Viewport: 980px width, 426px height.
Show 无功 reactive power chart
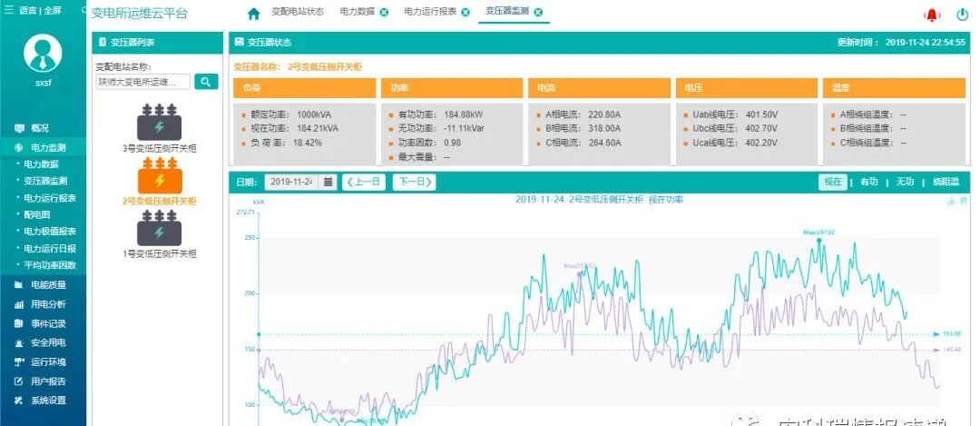click(905, 182)
